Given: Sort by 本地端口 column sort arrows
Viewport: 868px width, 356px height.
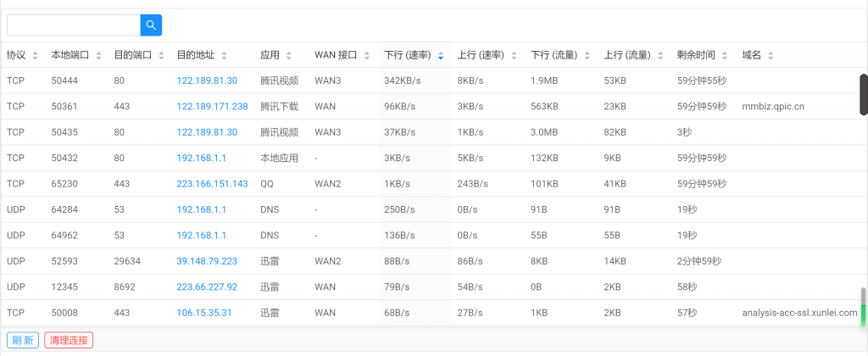Looking at the screenshot, I should pyautogui.click(x=98, y=55).
